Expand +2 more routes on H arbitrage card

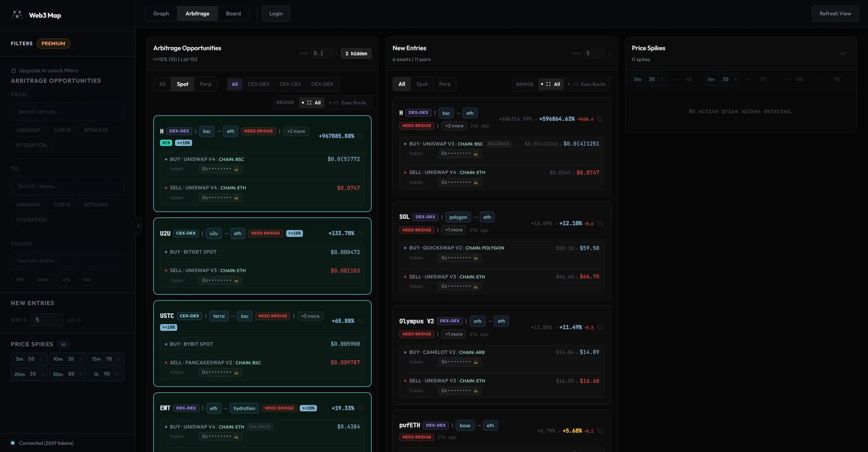tap(296, 131)
